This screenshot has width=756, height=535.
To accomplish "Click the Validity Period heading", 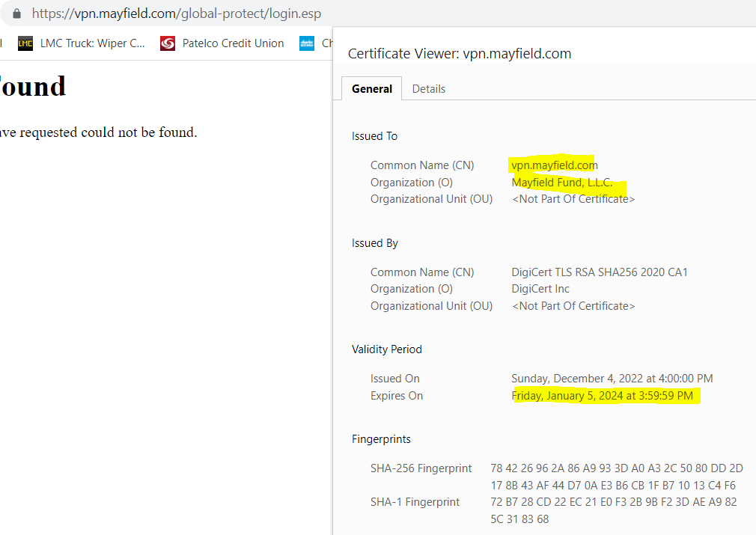I will pyautogui.click(x=387, y=349).
